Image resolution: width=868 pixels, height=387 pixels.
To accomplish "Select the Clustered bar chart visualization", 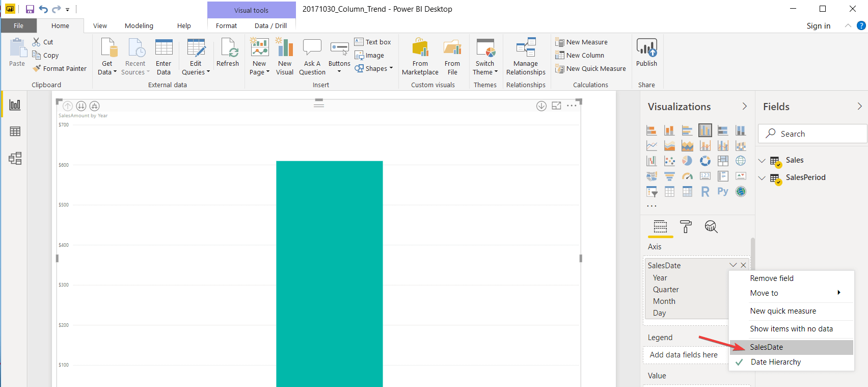I will tap(687, 131).
